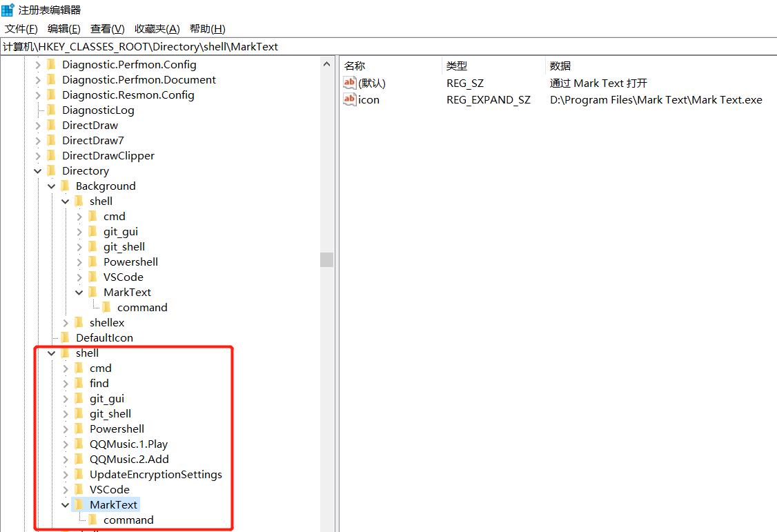Viewport: 777px width, 532px height.
Task: Click the find folder icon
Action: pos(79,384)
